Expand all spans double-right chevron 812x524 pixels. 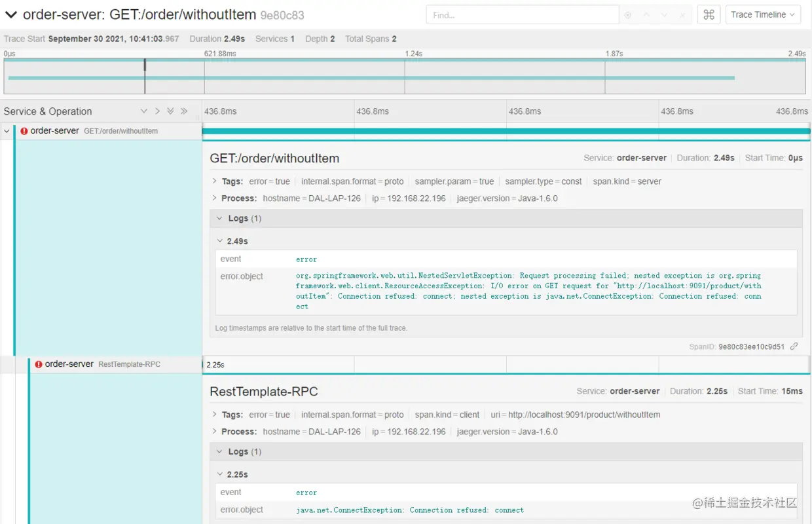[x=184, y=111]
